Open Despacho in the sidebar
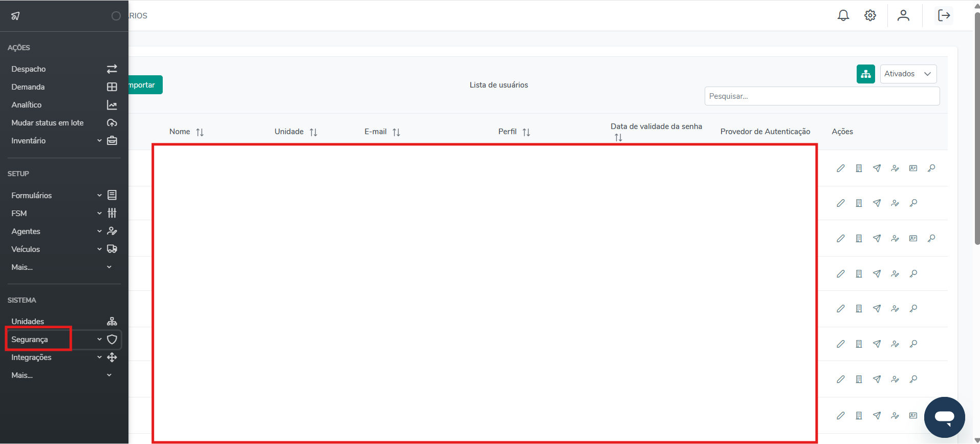This screenshot has height=444, width=980. point(29,69)
